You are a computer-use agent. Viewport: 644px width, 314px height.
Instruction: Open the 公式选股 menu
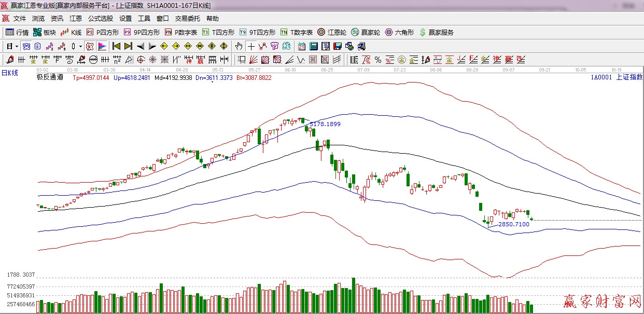point(100,19)
